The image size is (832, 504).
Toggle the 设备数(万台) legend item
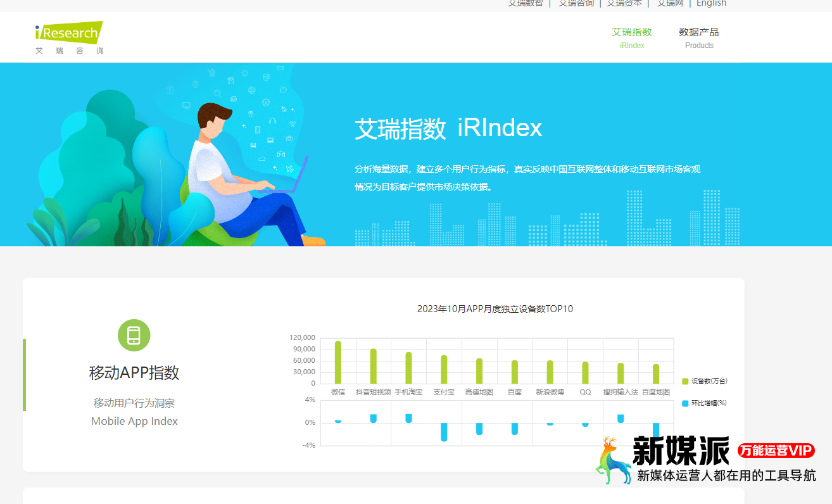[x=704, y=381]
